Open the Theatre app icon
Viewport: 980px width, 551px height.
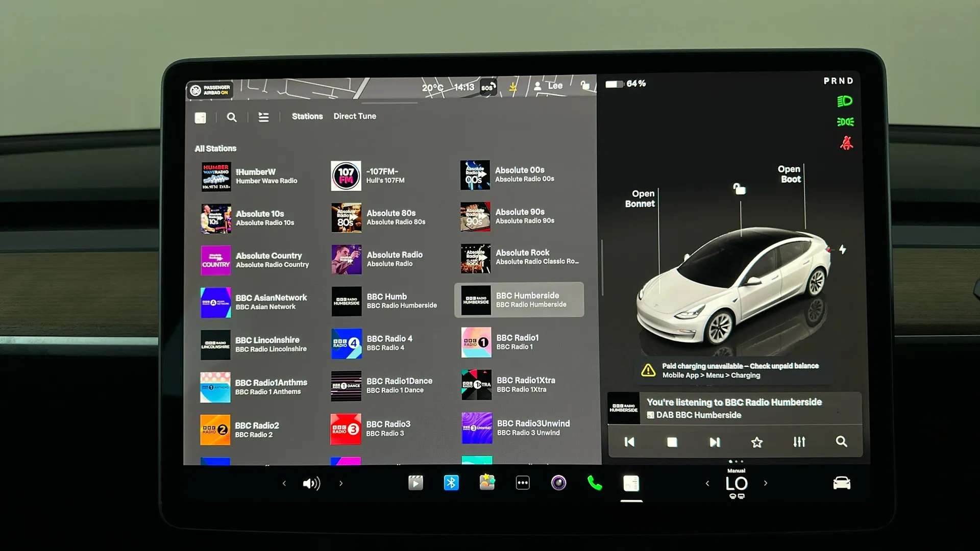pyautogui.click(x=415, y=483)
